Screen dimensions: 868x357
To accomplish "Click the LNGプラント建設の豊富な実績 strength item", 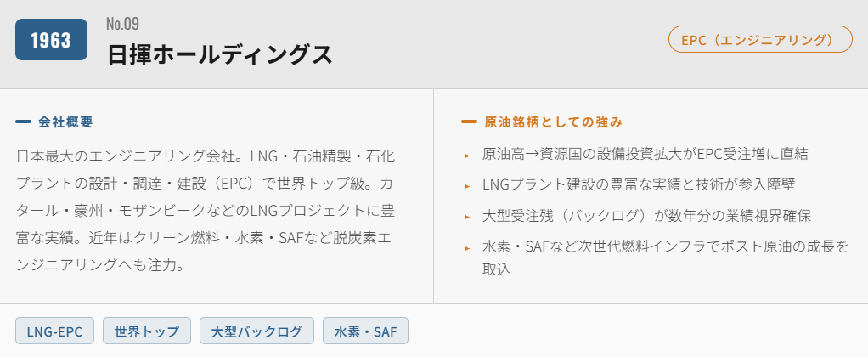I will [638, 184].
